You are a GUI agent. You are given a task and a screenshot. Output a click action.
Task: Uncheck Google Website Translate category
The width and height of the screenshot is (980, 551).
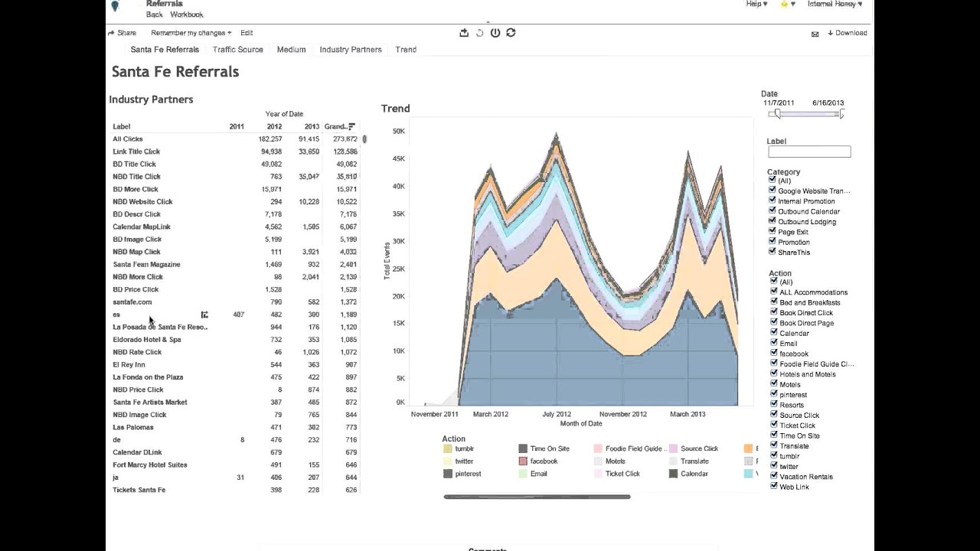773,190
